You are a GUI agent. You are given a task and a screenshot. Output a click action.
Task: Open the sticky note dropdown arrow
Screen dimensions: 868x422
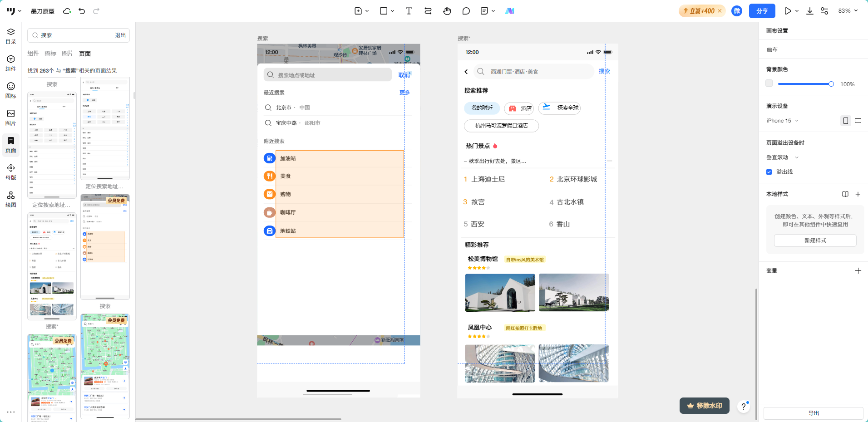coord(493,11)
